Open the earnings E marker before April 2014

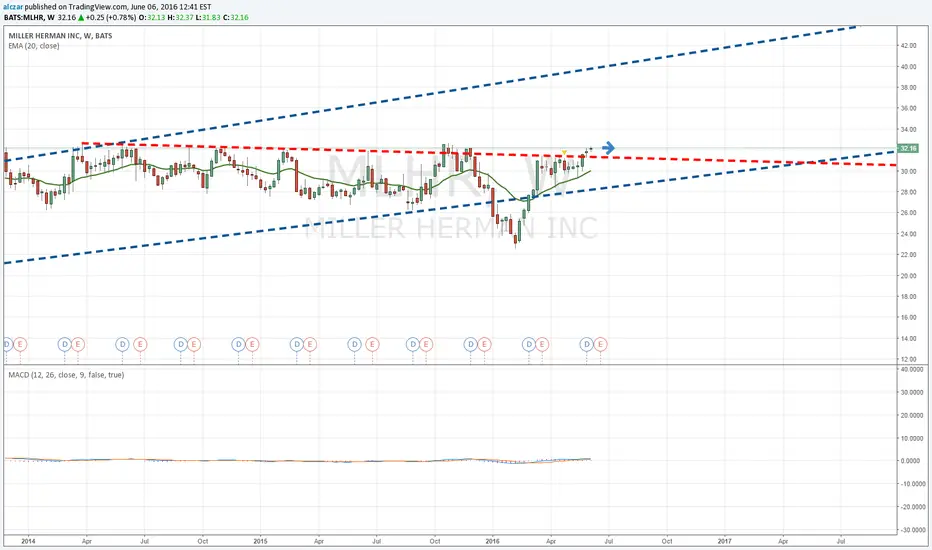(x=78, y=344)
